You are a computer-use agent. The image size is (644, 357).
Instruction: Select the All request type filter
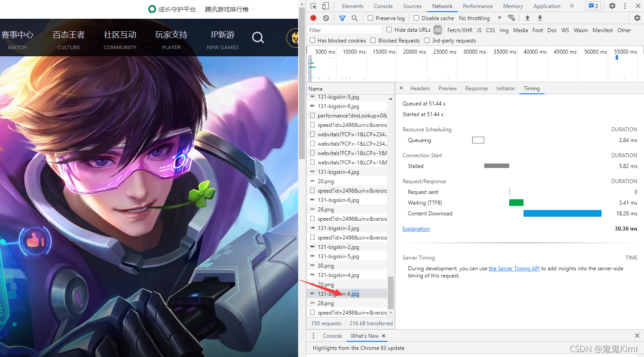click(437, 30)
